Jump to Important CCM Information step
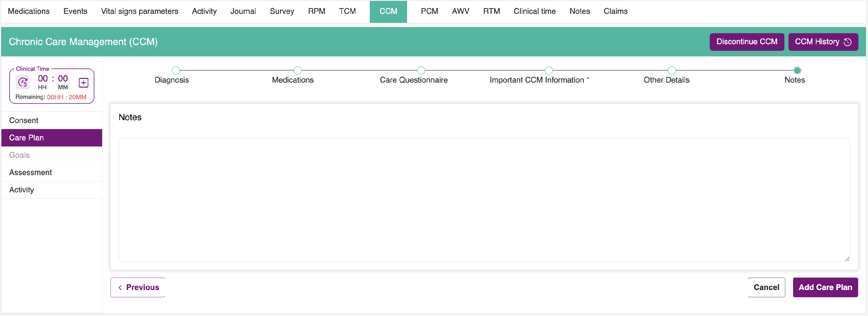Screen dimensions: 868x316 (549, 70)
